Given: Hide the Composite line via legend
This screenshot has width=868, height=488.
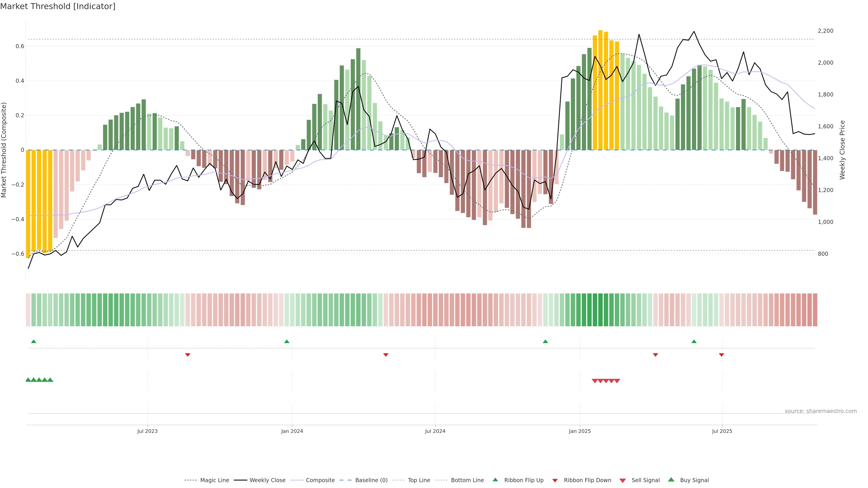Looking at the screenshot, I should click(320, 480).
